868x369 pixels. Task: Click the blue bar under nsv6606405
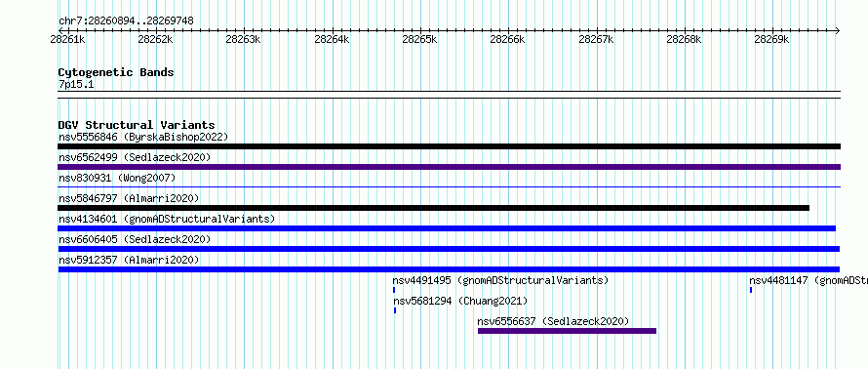pyautogui.click(x=449, y=249)
